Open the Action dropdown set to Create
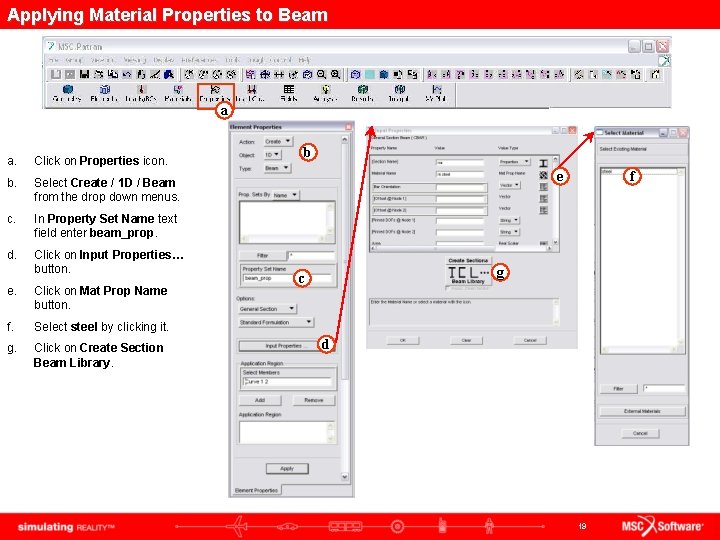This screenshot has height=540, width=720. 278,141
